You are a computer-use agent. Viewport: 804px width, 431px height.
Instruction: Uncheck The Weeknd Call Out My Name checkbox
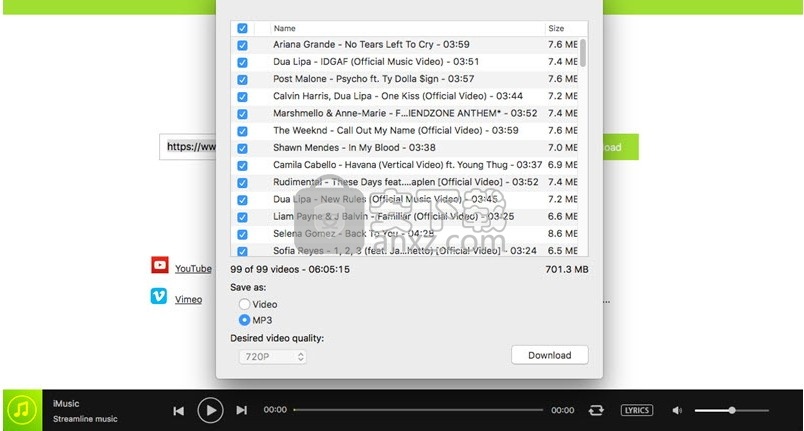(242, 131)
